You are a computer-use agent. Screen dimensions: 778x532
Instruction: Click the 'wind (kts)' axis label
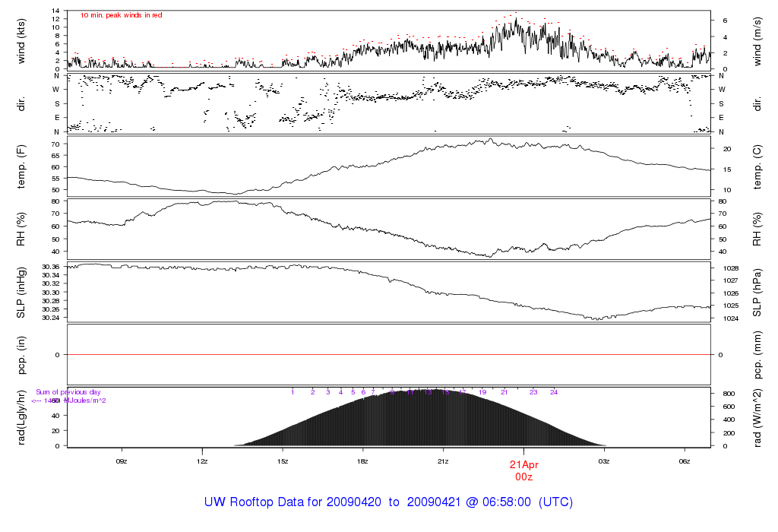pos(21,41)
